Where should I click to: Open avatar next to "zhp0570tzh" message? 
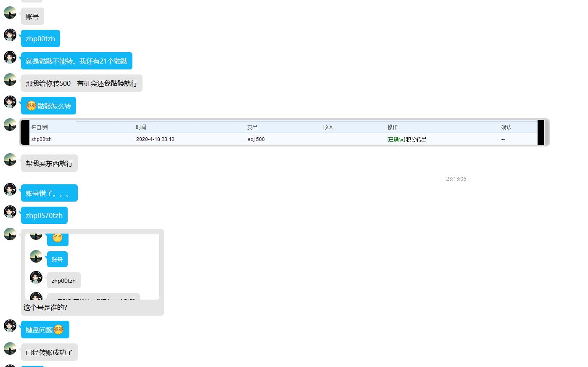point(10,212)
